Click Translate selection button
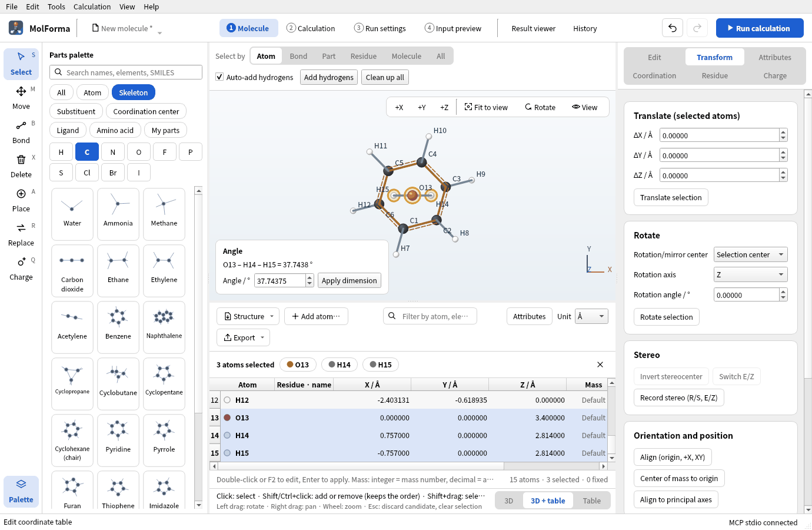812x530 pixels. coord(671,197)
